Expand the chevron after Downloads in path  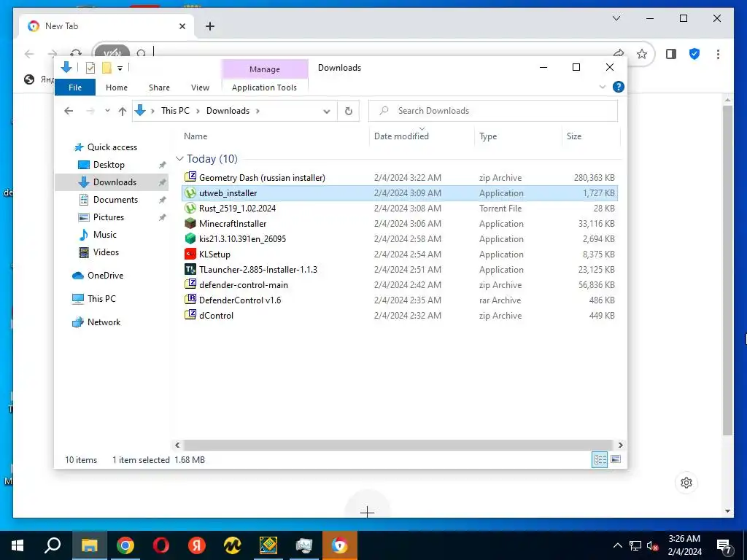click(258, 111)
